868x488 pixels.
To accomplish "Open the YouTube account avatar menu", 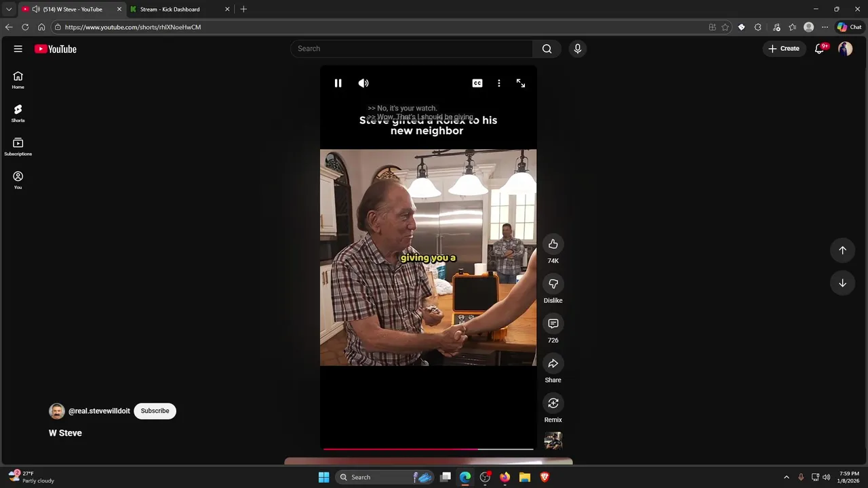I will 845,49.
